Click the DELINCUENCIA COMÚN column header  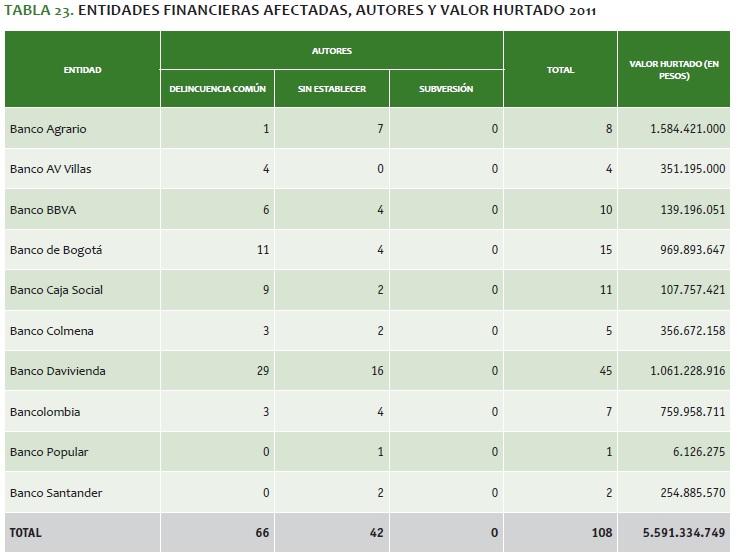[217, 89]
